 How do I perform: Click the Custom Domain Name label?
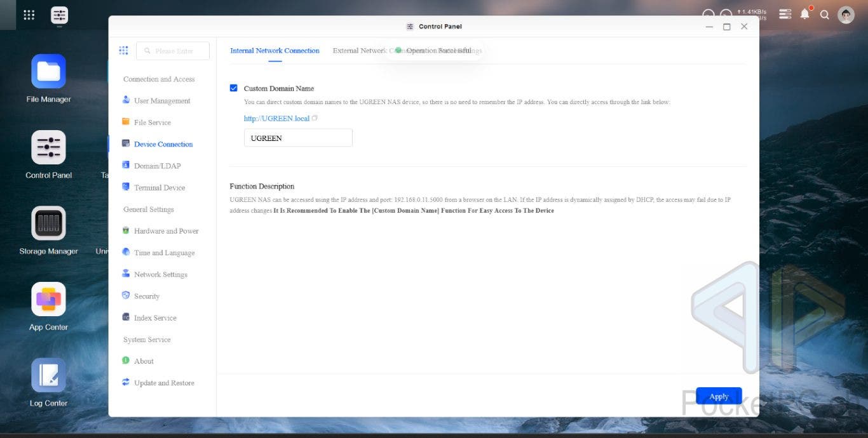tap(279, 88)
